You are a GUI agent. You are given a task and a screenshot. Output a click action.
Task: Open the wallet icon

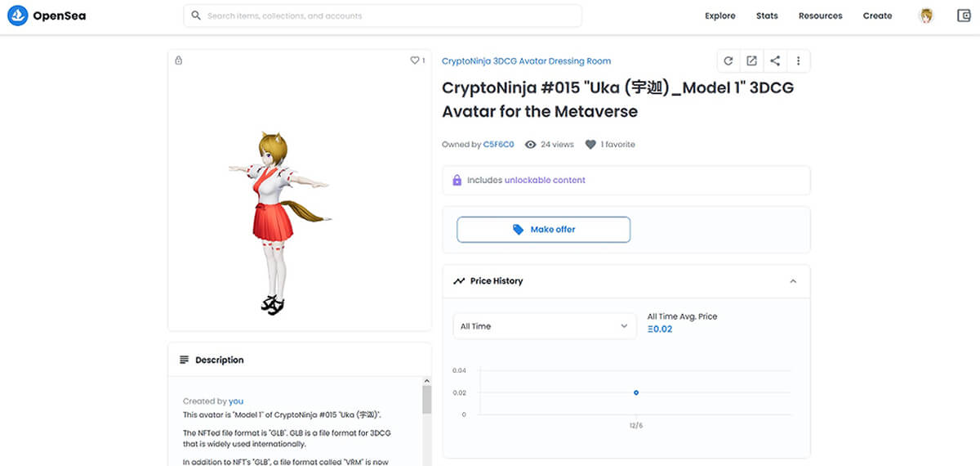(964, 16)
